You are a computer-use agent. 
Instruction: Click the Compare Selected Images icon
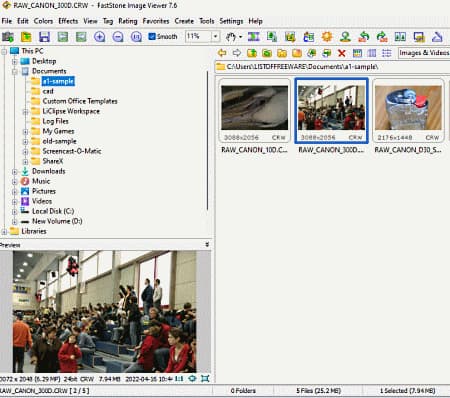pos(400,36)
